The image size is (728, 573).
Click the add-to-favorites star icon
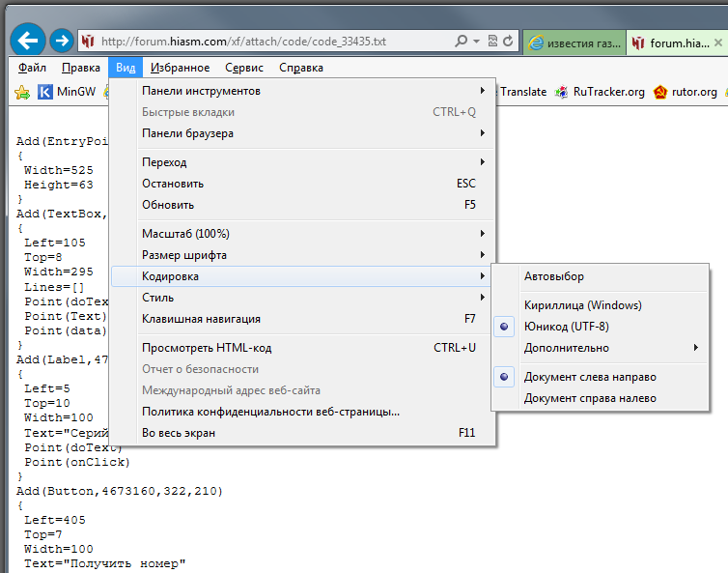pyautogui.click(x=22, y=93)
